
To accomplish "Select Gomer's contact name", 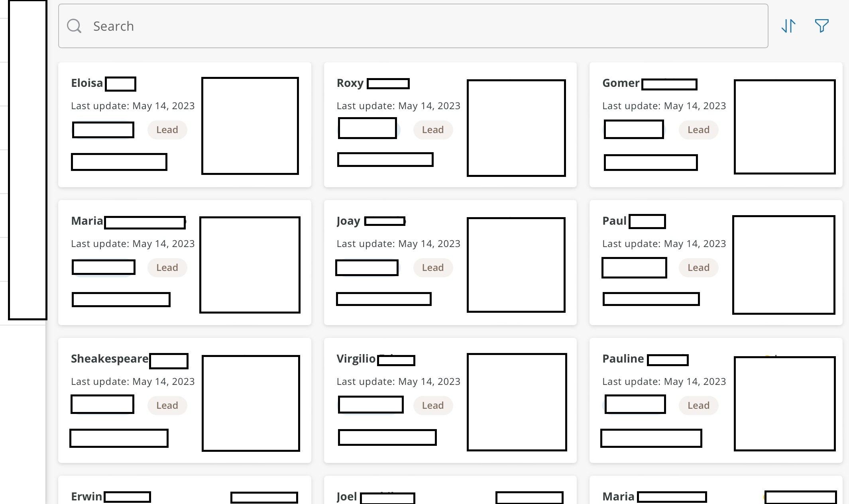I will point(621,83).
